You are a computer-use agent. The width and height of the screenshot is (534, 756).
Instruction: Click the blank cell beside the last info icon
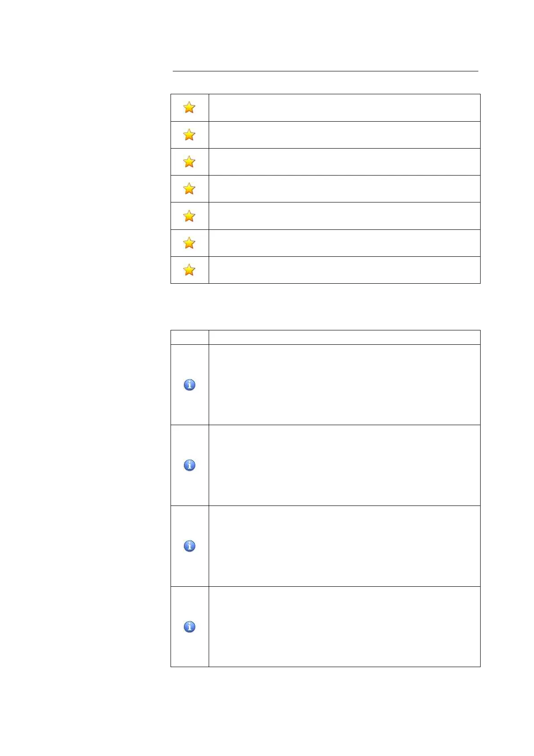(344, 627)
